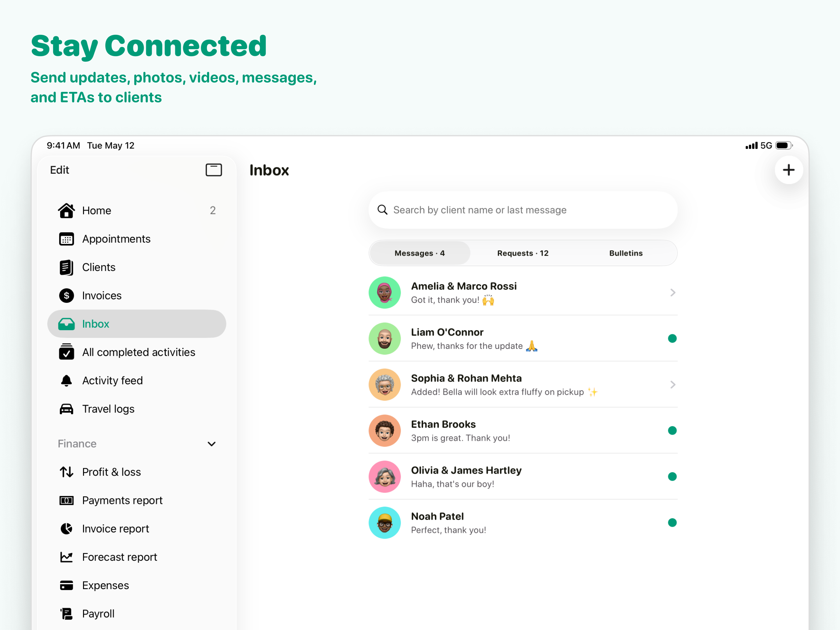Switch to the Bulletins tab
Screen dimensions: 840x630
pos(626,253)
